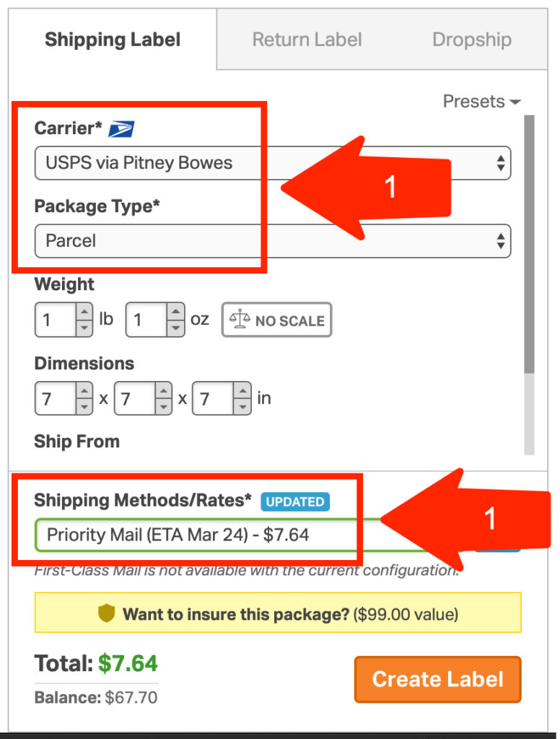Click the gold shield insurance icon

(107, 613)
